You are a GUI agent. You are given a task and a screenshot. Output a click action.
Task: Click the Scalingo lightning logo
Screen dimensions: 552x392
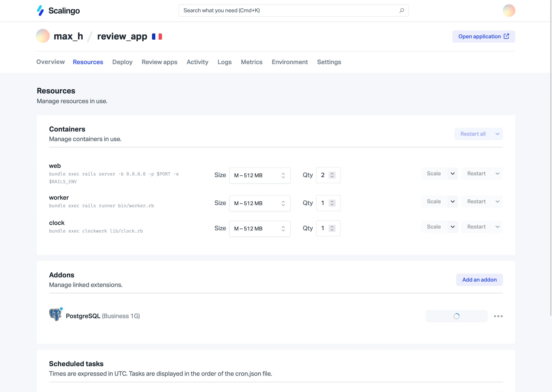pos(40,10)
